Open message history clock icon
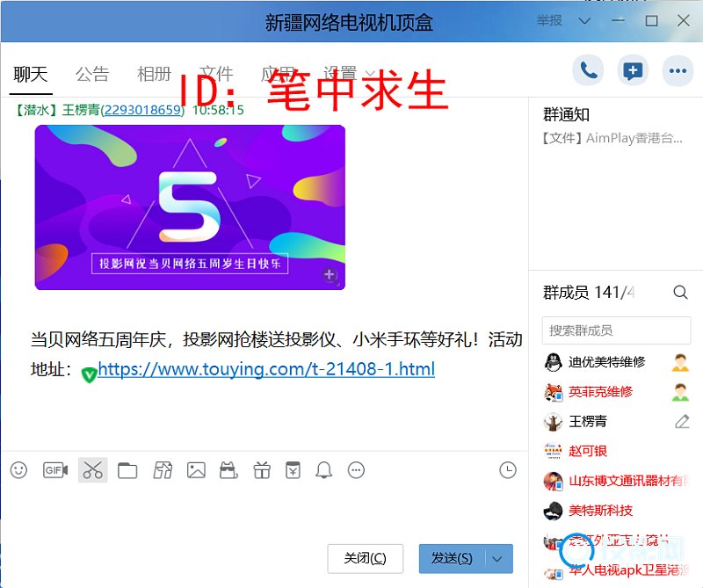 508,470
